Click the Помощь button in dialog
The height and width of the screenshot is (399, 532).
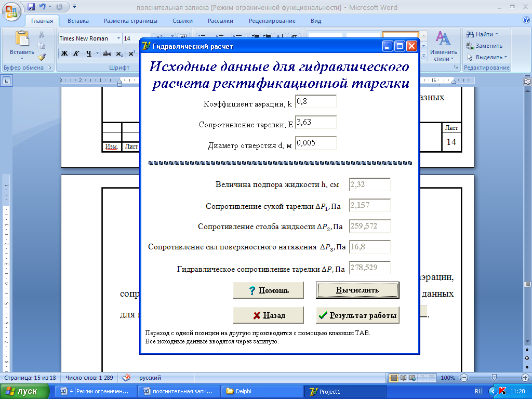[x=269, y=290]
